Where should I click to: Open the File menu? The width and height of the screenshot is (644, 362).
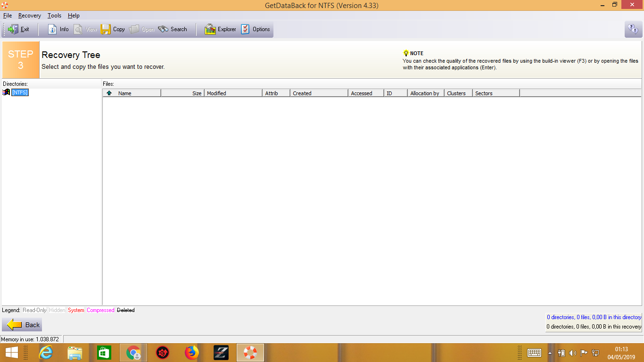pyautogui.click(x=8, y=16)
